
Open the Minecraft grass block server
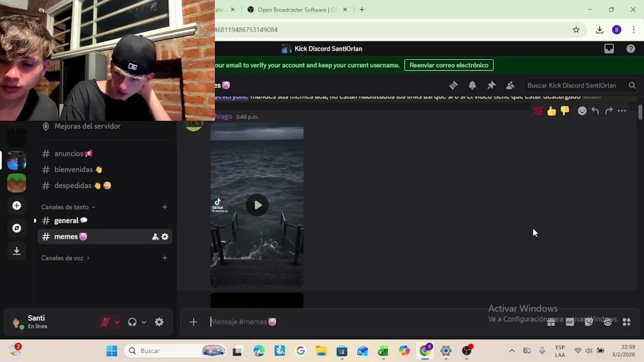17,183
